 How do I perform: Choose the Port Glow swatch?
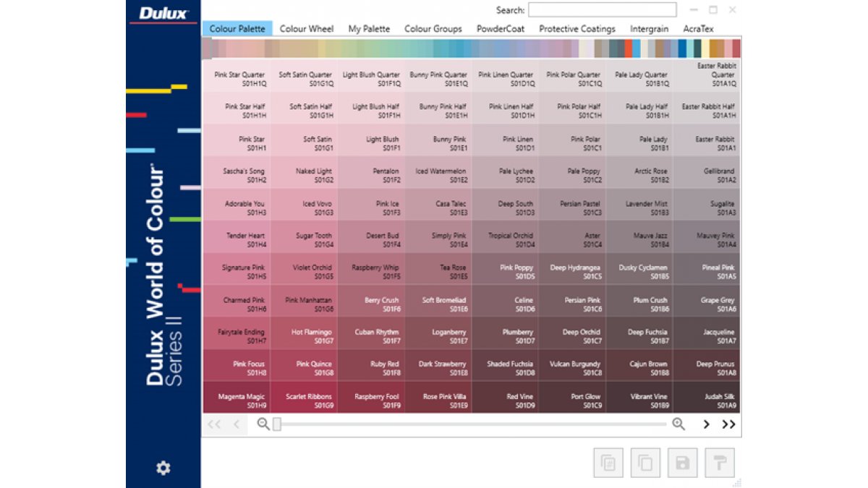(x=572, y=397)
